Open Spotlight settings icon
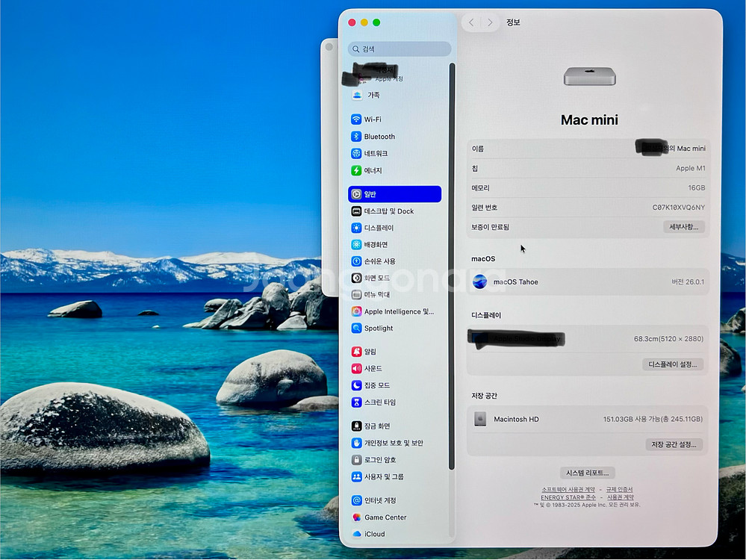This screenshot has width=746, height=560. [x=356, y=329]
